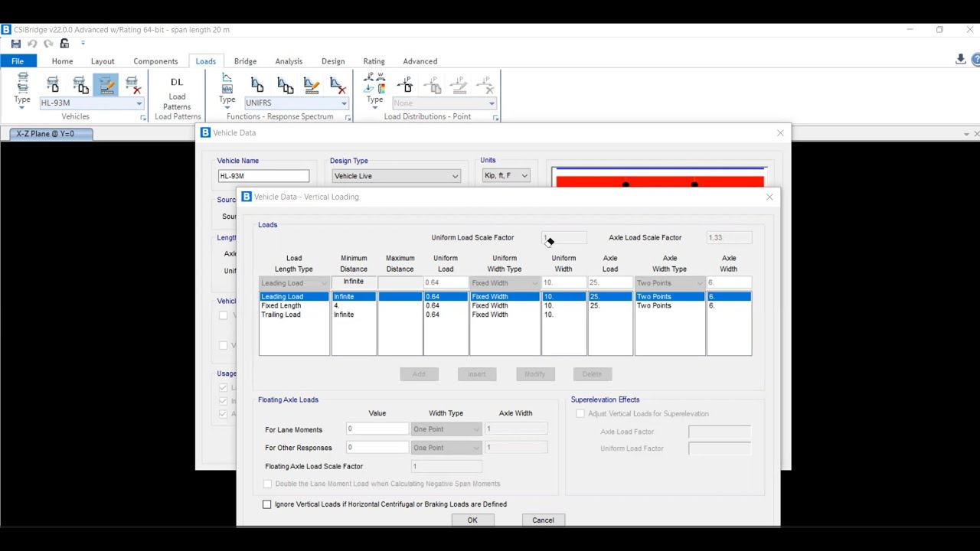Toggle Adjust Vertical Loads for Superelevation
980x551 pixels.
(x=580, y=413)
